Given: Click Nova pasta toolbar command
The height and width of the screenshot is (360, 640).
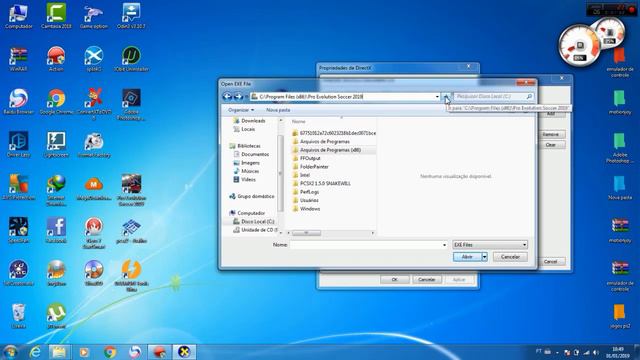Looking at the screenshot, I should click(x=278, y=110).
